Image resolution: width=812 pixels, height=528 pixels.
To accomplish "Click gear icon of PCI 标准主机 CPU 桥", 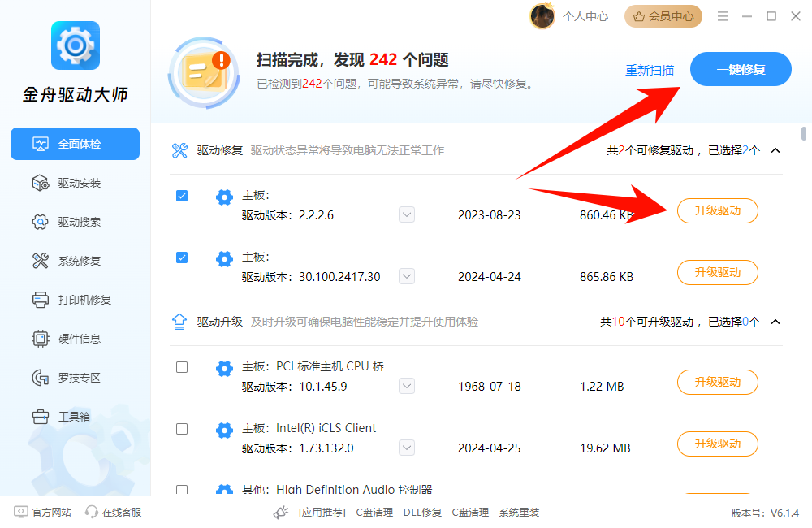I will click(x=224, y=369).
